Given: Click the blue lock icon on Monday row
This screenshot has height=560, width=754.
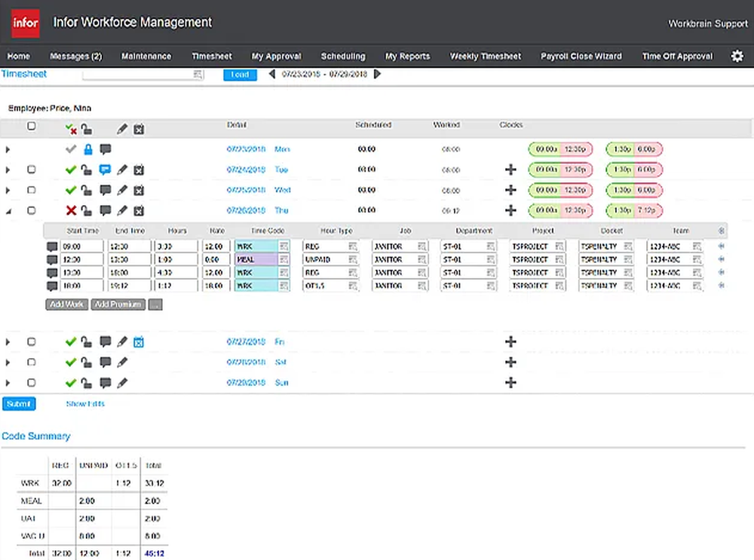Looking at the screenshot, I should 88,149.
